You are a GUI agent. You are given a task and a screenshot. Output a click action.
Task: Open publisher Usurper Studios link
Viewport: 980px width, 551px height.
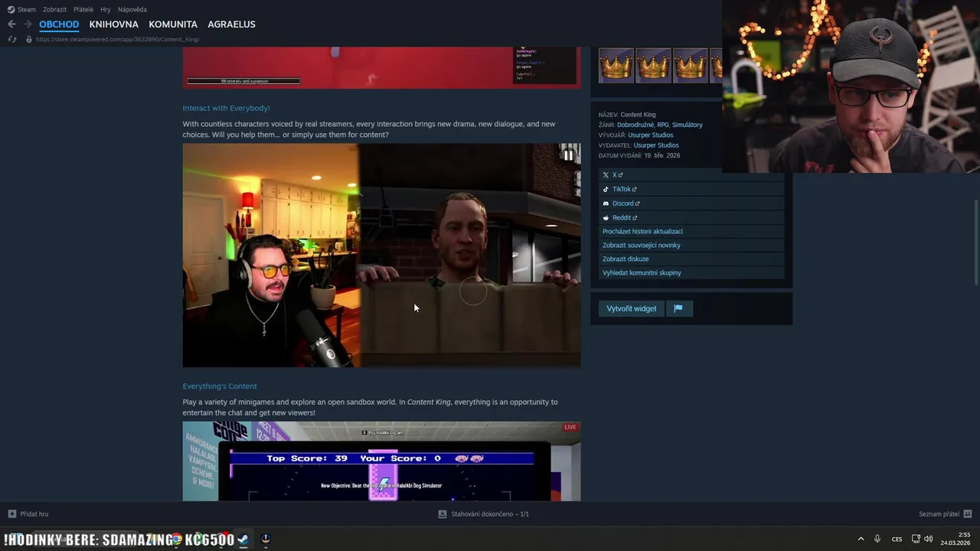[x=656, y=145]
